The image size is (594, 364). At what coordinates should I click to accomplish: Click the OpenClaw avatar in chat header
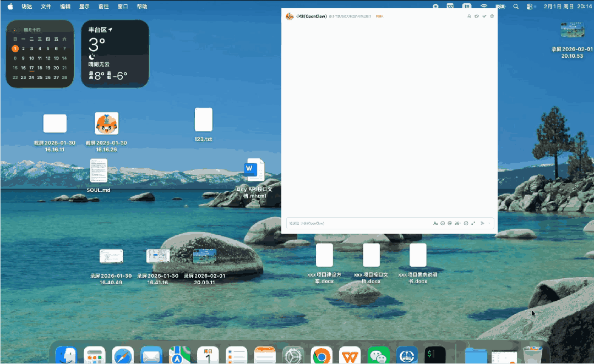[x=290, y=16]
